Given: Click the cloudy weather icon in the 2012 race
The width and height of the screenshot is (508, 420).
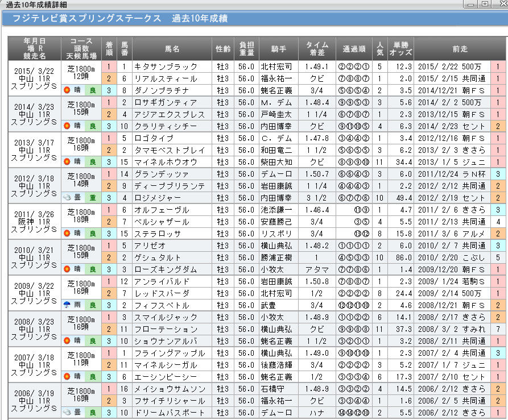Looking at the screenshot, I should (67, 197).
